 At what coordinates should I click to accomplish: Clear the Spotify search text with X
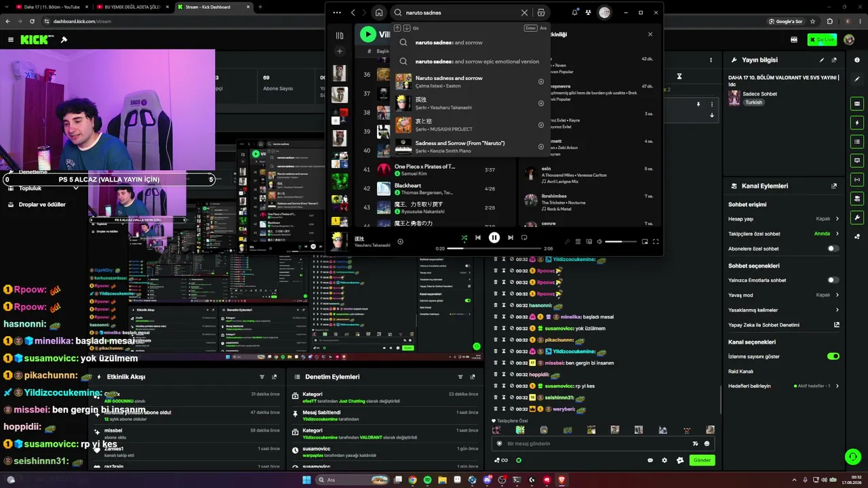(x=524, y=12)
